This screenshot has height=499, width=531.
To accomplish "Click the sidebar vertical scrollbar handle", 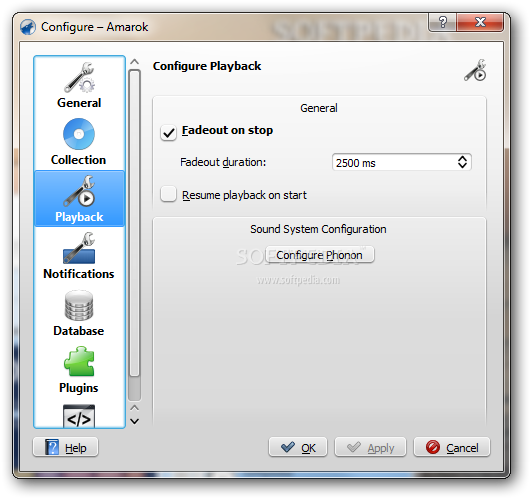I will 134,223.
